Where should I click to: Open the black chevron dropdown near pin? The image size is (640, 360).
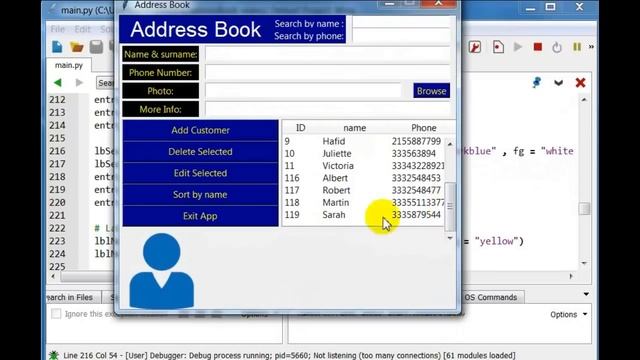[558, 83]
